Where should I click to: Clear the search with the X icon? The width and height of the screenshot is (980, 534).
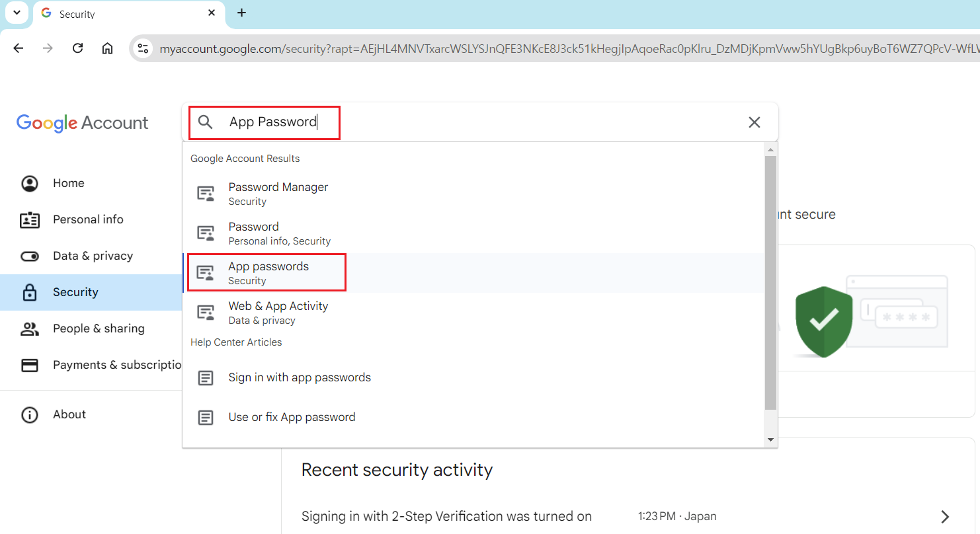click(x=754, y=122)
